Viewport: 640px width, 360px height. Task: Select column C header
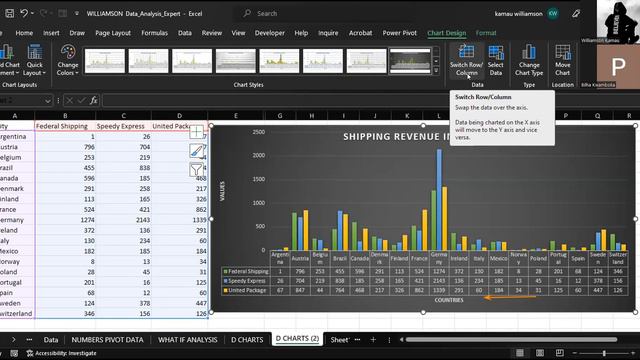pyautogui.click(x=123, y=116)
